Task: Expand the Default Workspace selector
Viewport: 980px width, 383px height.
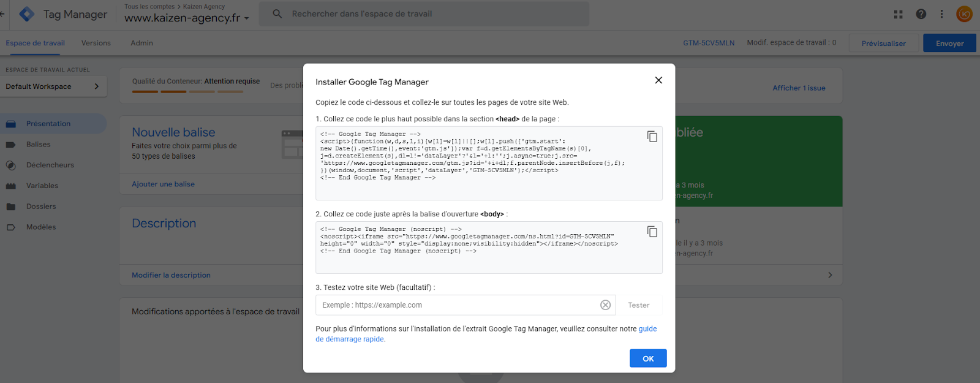Action: tap(53, 86)
